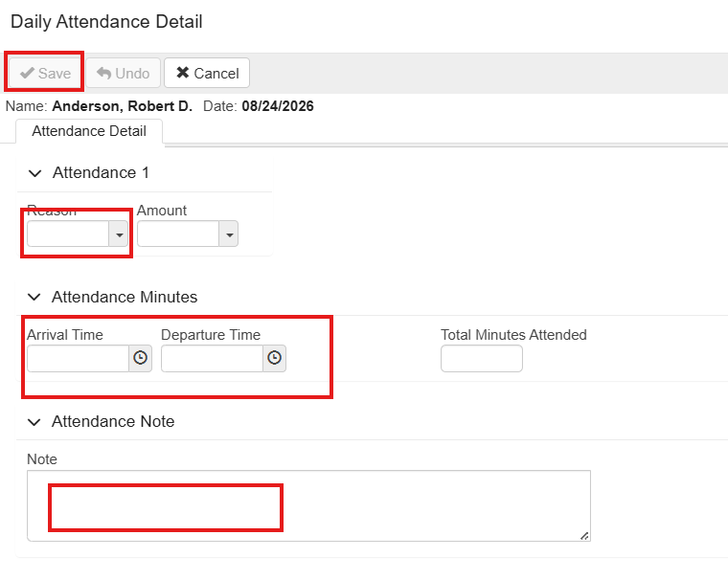Click the Reason combo box field
728x580 pixels.
[x=68, y=234]
